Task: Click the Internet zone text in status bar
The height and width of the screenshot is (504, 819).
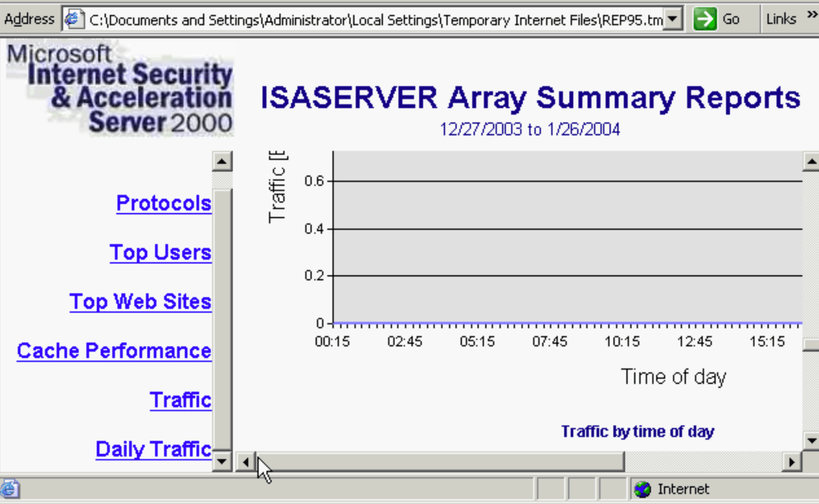Action: point(683,489)
